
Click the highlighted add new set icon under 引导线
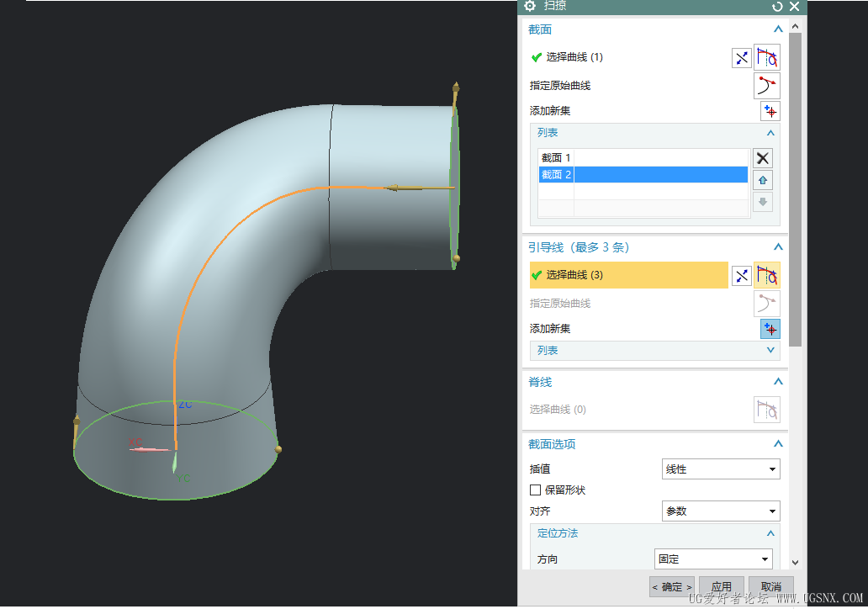tap(770, 329)
